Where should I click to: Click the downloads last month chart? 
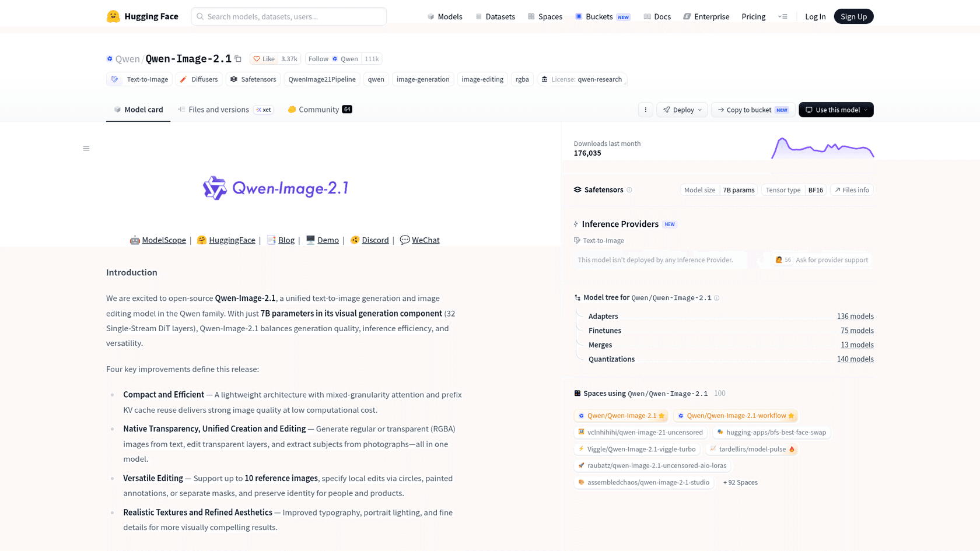[822, 148]
